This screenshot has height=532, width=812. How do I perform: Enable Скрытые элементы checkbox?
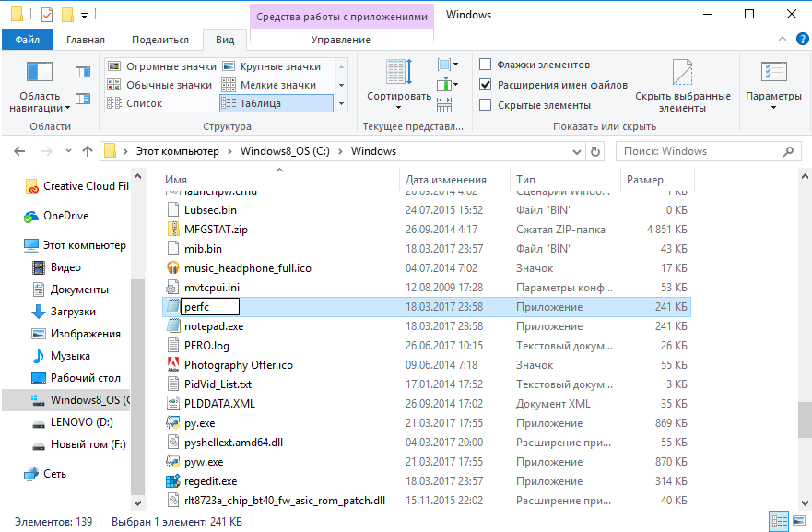pyautogui.click(x=485, y=105)
